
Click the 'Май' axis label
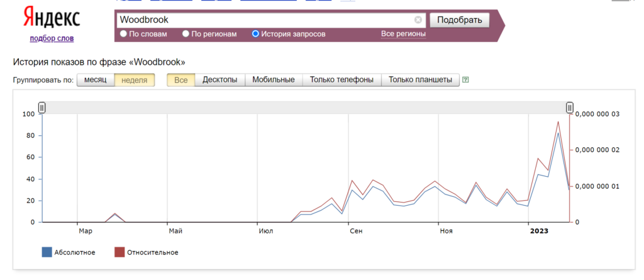coord(175,232)
